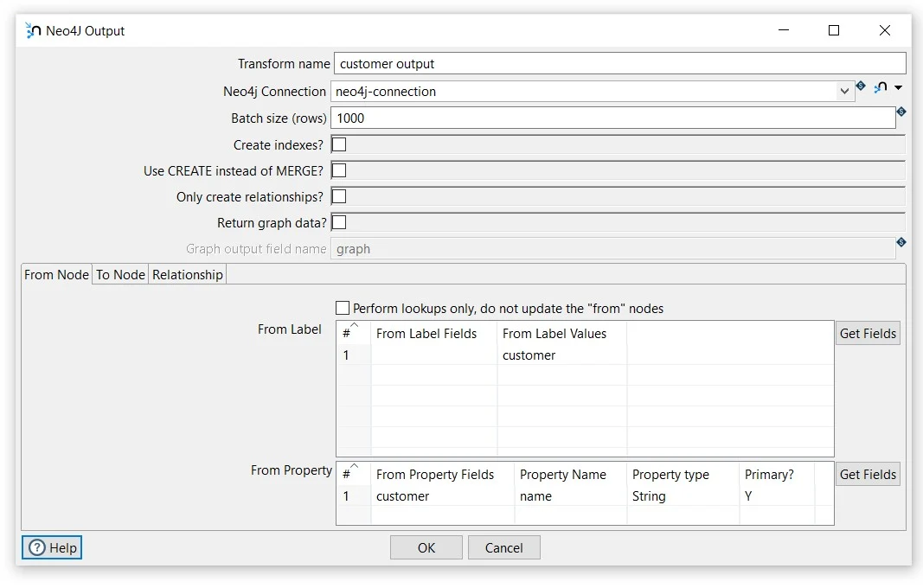Open the Relationship tab

pyautogui.click(x=188, y=274)
